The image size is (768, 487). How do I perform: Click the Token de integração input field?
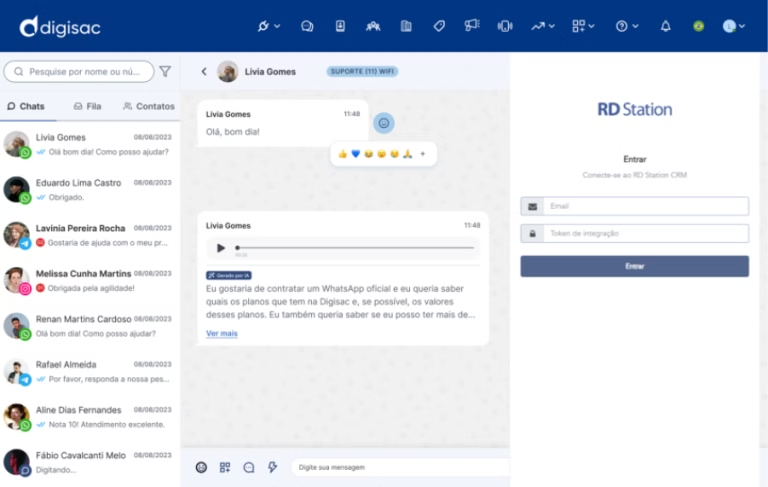(644, 233)
